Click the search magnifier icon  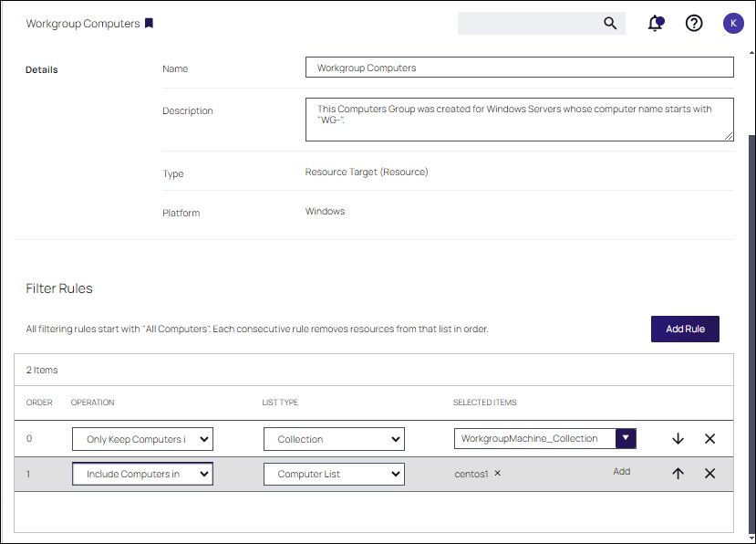coord(610,24)
